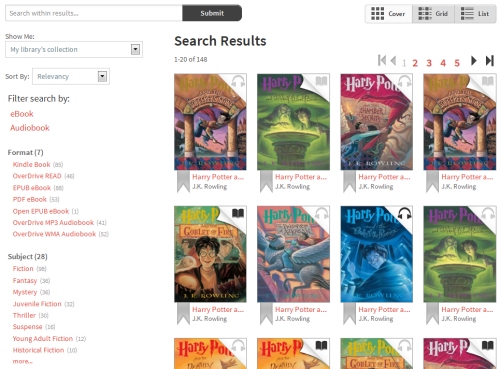Screen dimensions: 500x369
Task: Open the Chamber of Secrets cover thumbnail
Action: pyautogui.click(x=376, y=122)
